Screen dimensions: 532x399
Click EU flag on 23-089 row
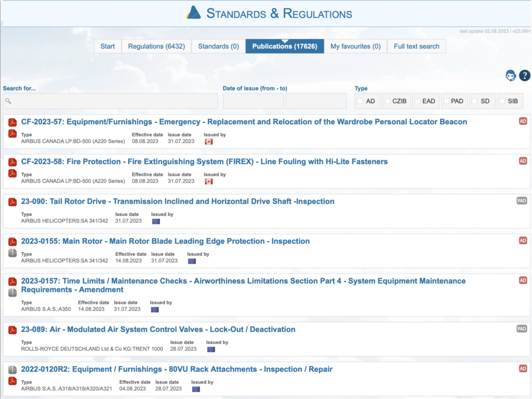click(x=211, y=349)
